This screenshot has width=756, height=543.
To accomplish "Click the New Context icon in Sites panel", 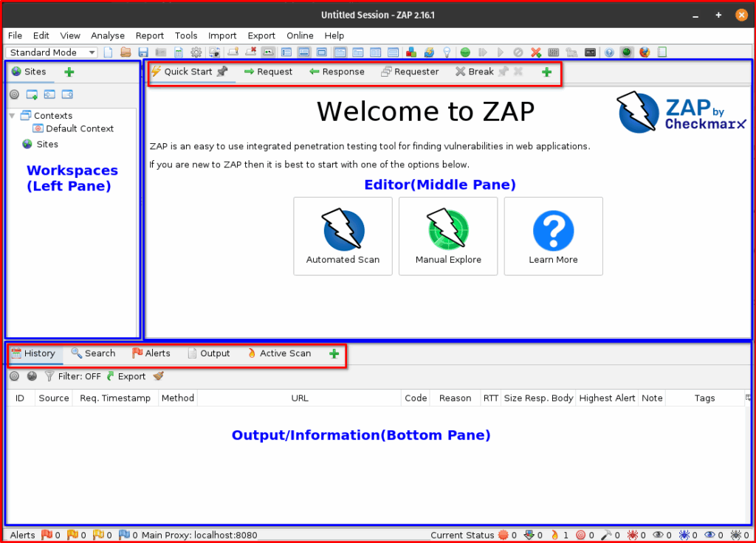I will click(x=32, y=94).
